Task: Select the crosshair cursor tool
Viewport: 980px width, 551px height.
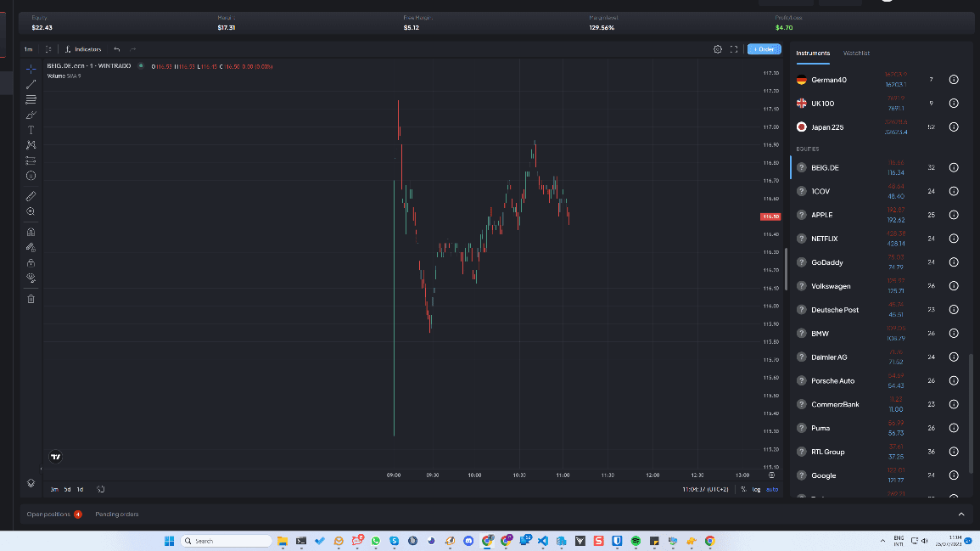Action: (x=31, y=69)
